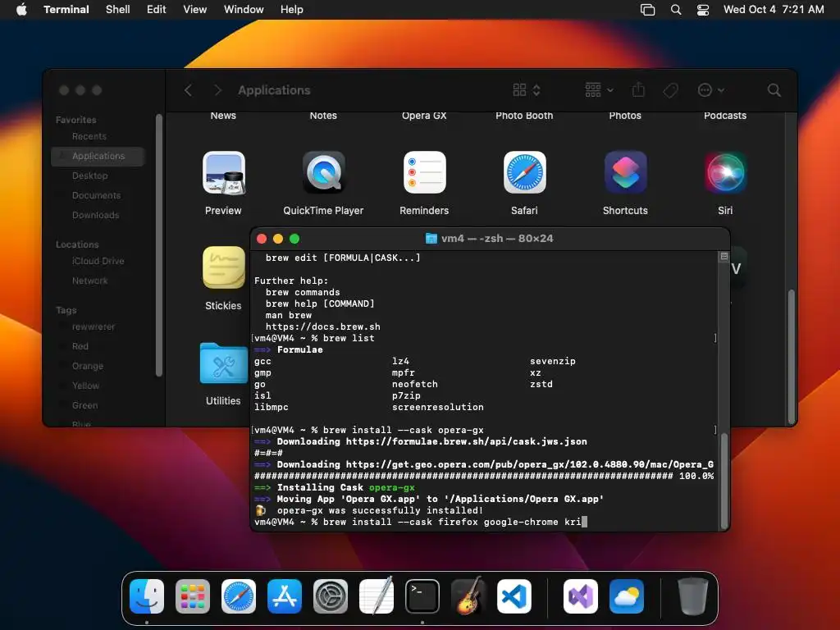
Task: Click the Finder tag toolbar icon
Action: coord(670,90)
